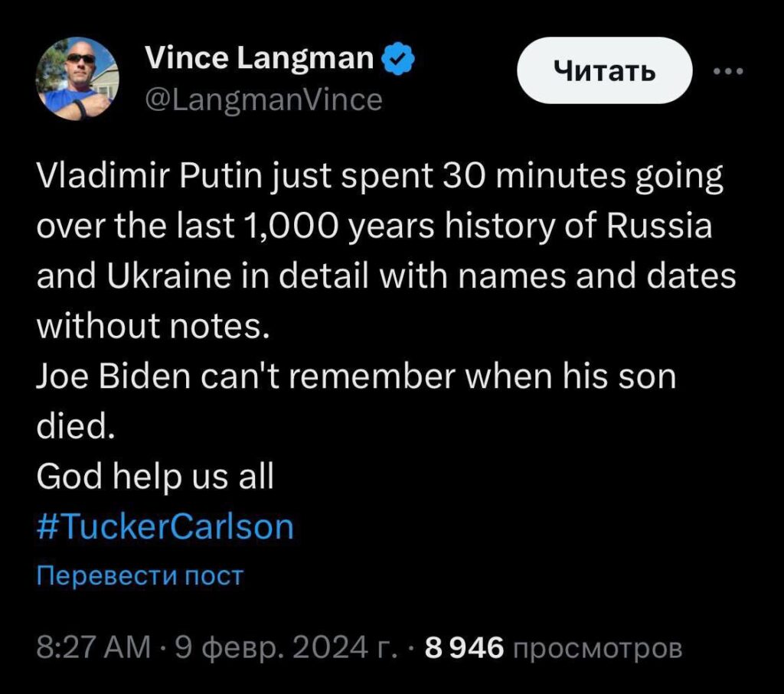Translate the post via Перевести пост

(x=139, y=575)
